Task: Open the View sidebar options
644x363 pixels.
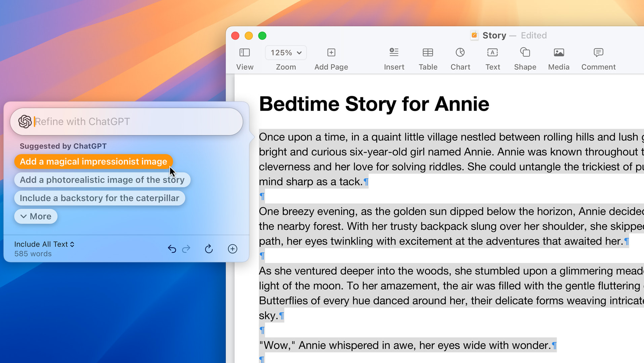Action: click(245, 53)
